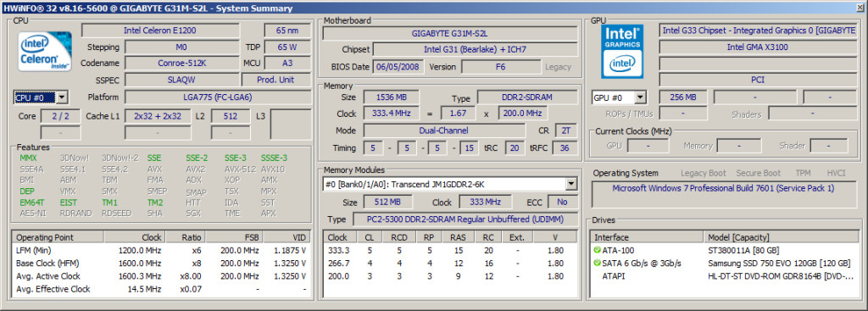Click the tRFC 36 timing value
Viewport: 868px width, 311px height.
point(564,148)
